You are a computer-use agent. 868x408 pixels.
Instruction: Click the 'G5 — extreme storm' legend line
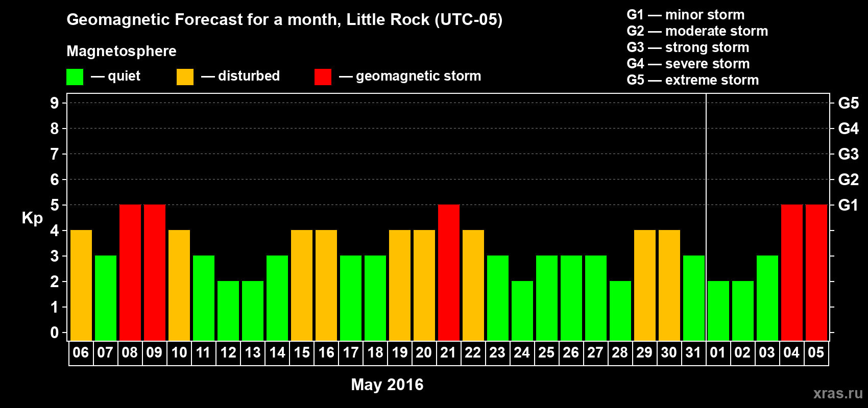pyautogui.click(x=693, y=80)
